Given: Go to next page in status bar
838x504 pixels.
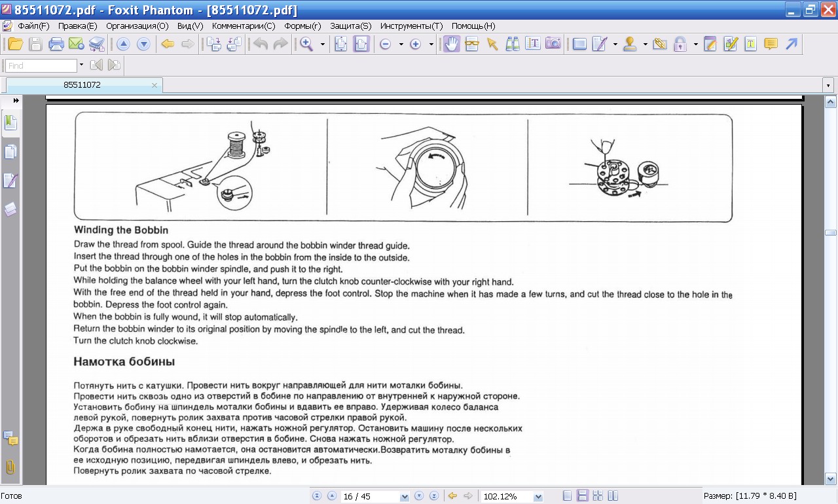Looking at the screenshot, I should pyautogui.click(x=419, y=496).
